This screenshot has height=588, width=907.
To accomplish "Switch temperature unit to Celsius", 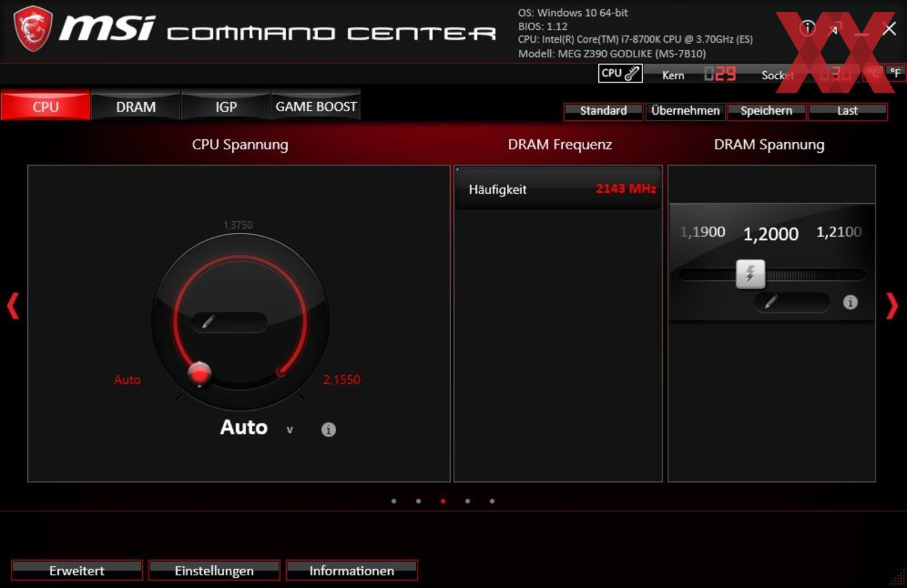I will tap(873, 74).
